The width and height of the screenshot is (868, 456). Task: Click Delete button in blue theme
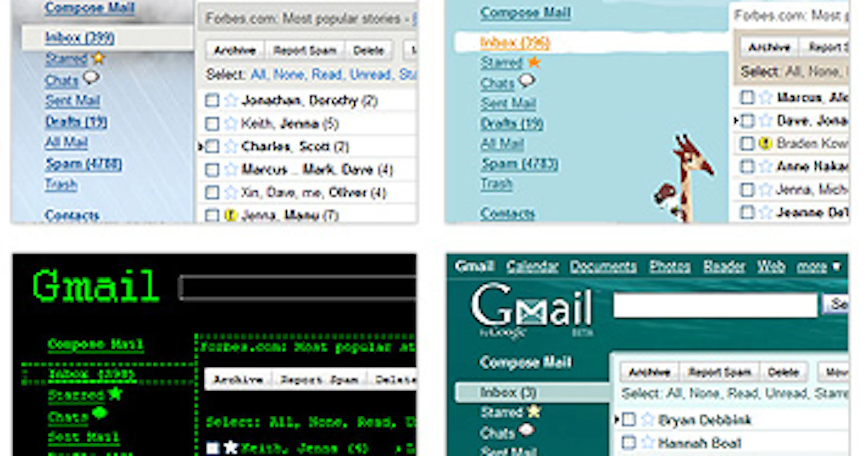pos(369,50)
